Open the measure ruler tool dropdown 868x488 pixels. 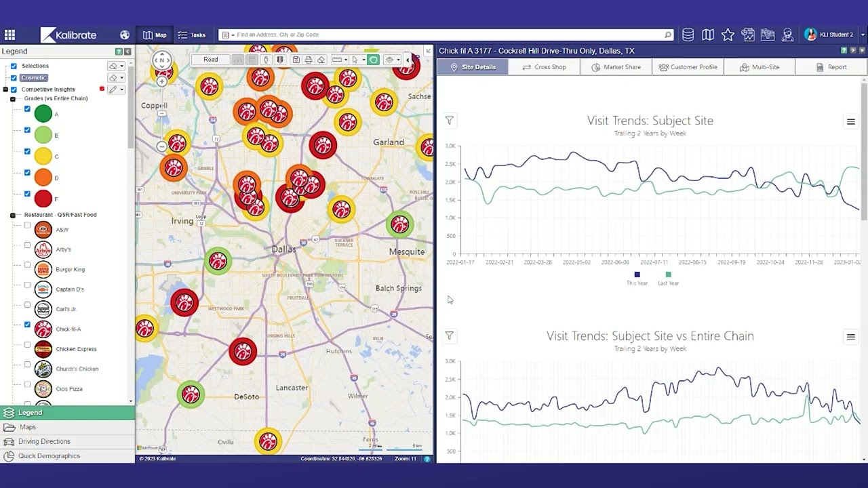pos(346,60)
